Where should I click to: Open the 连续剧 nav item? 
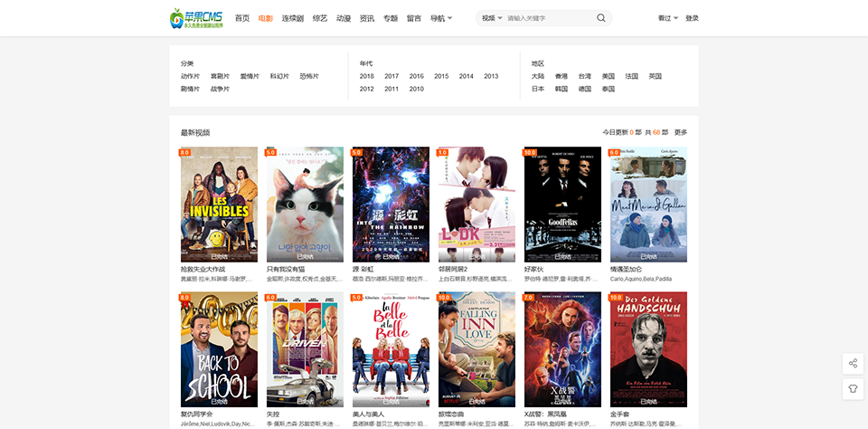(x=292, y=18)
